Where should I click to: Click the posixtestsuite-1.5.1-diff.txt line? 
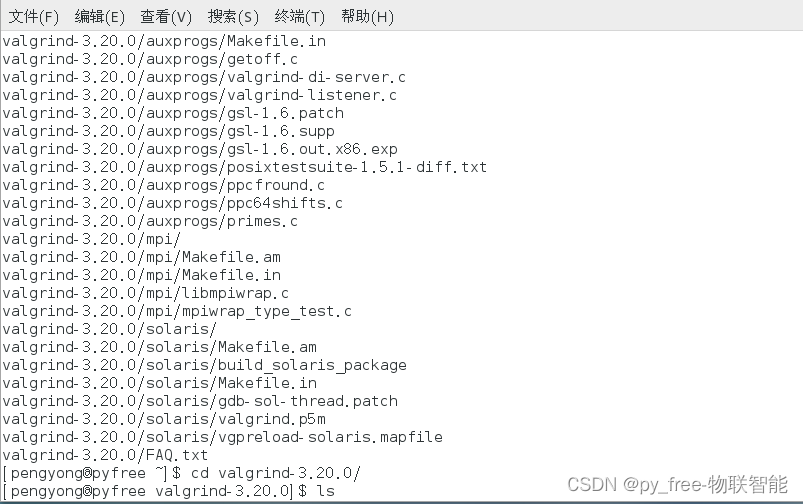[x=244, y=167]
